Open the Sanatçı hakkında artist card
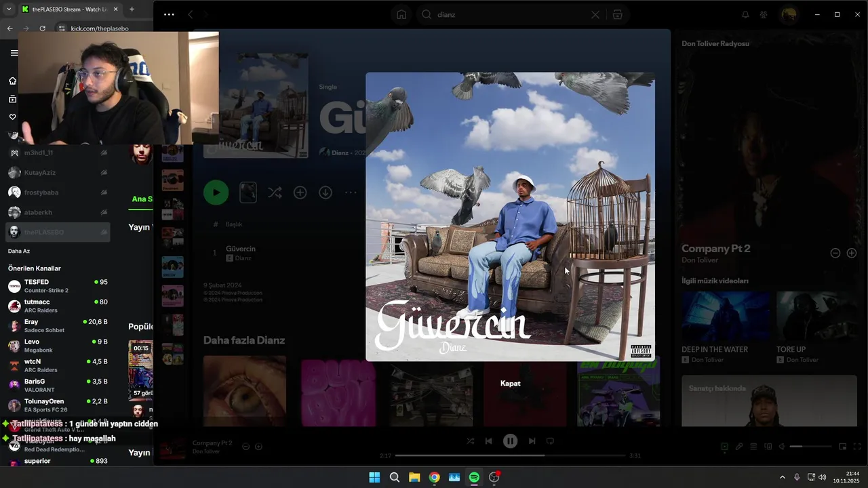The height and width of the screenshot is (488, 868). (x=769, y=401)
